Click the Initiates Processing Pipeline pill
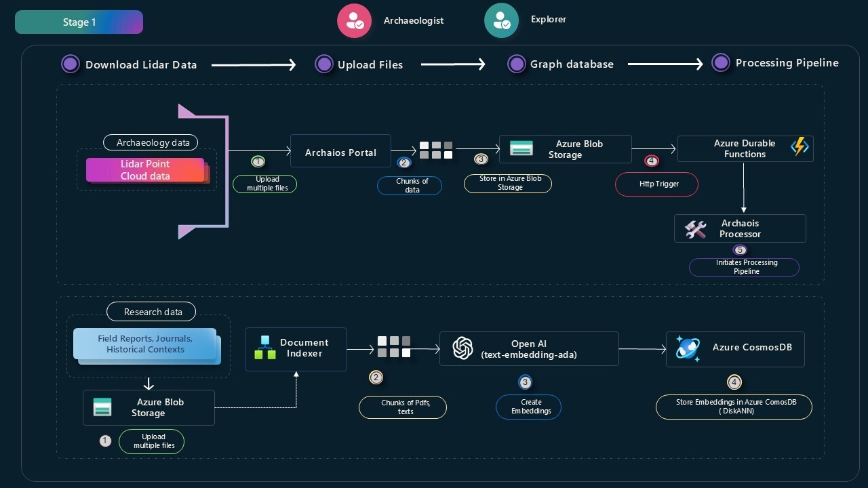Image resolution: width=868 pixels, height=488 pixels. [x=744, y=267]
